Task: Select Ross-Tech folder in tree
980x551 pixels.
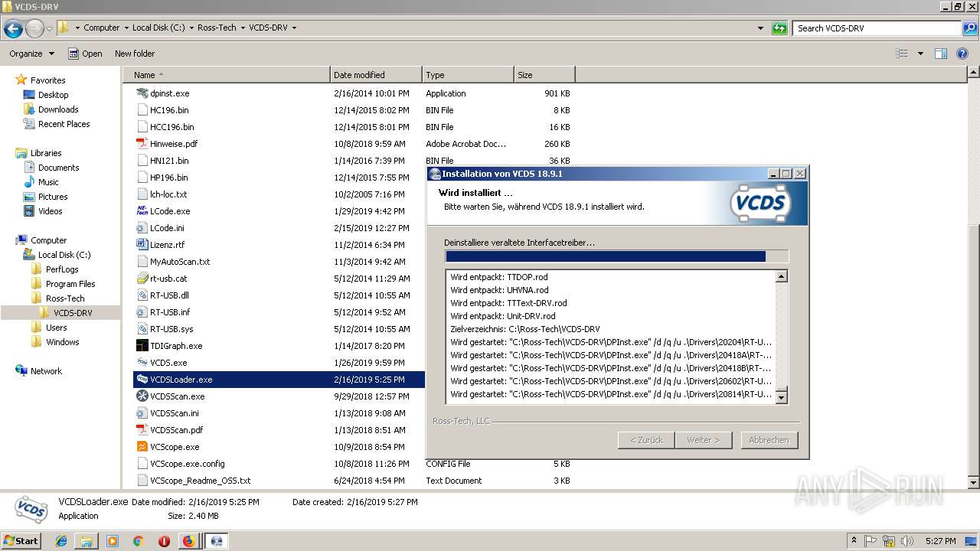Action: tap(65, 298)
